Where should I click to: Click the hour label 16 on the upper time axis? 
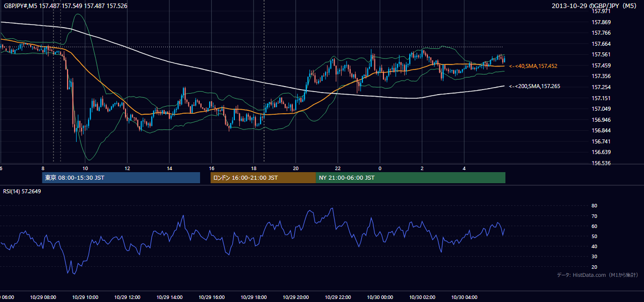[x=212, y=168]
